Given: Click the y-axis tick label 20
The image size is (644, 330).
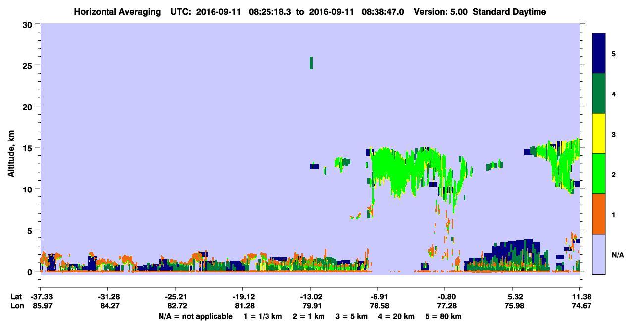Looking at the screenshot, I should click(29, 107).
